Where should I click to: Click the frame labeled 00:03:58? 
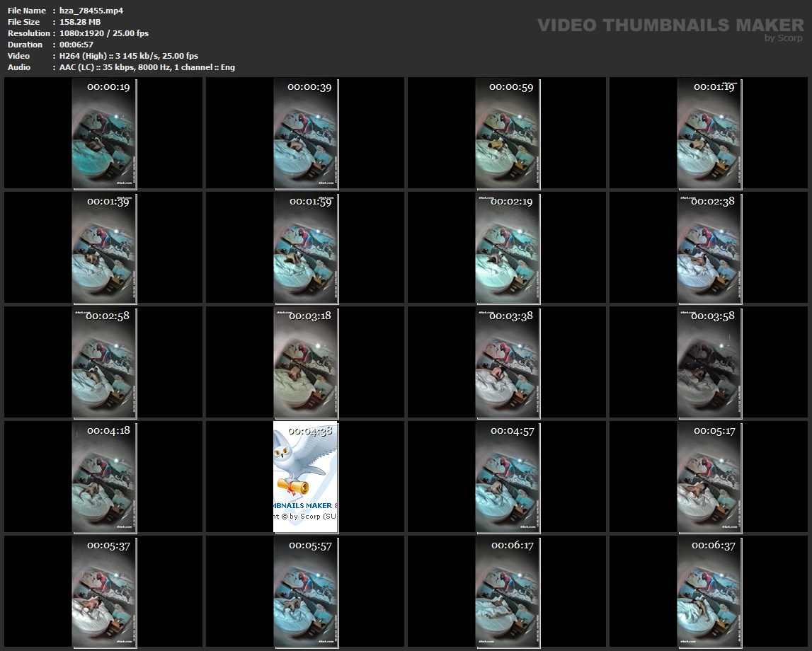(x=709, y=362)
